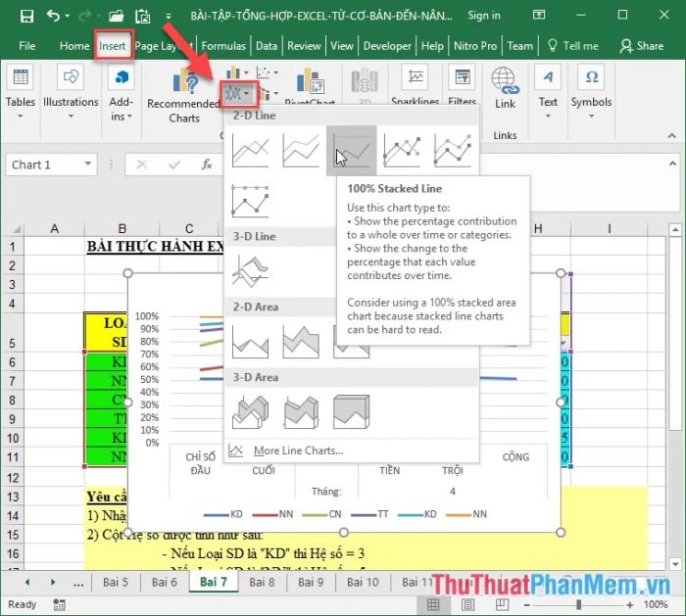686x616 pixels.
Task: Select the 3-D Line chart thumbnail
Action: click(x=250, y=270)
